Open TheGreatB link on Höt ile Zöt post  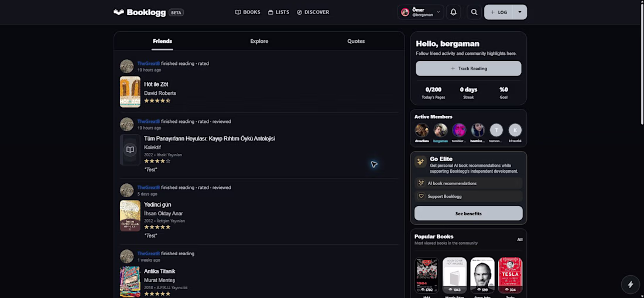point(148,64)
